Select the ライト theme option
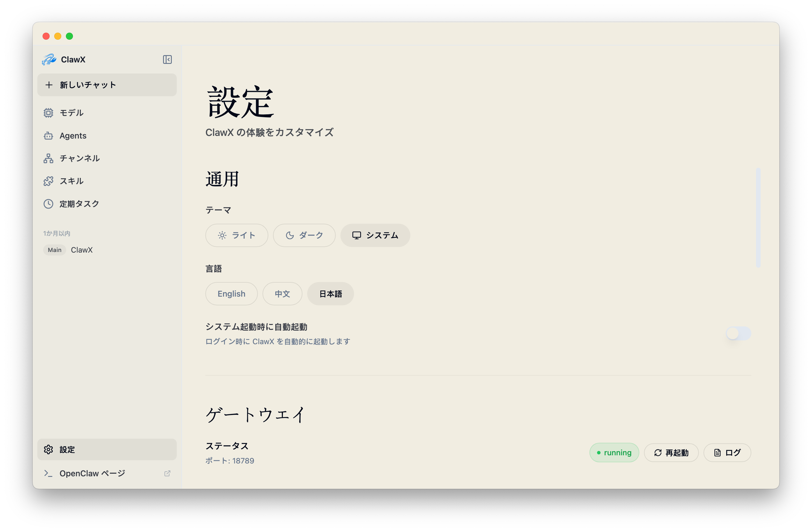Screen dimensions: 812x532 tap(237, 235)
